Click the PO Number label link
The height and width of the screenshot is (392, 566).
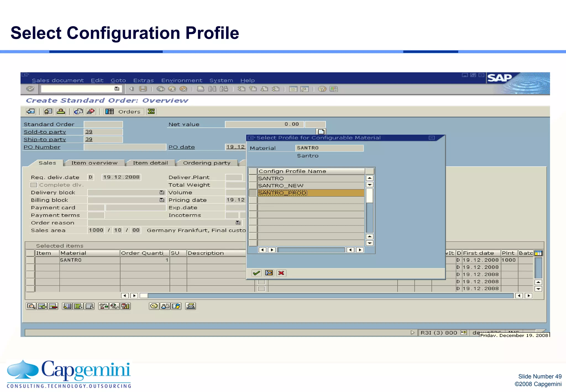point(42,147)
